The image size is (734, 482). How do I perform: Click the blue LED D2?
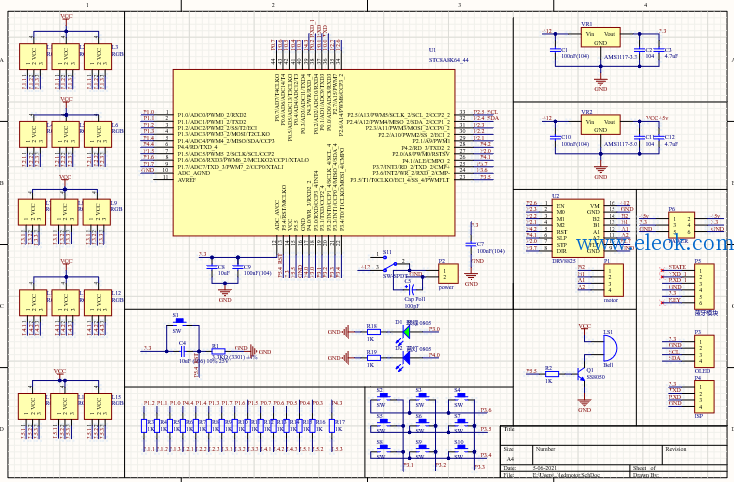pos(405,358)
